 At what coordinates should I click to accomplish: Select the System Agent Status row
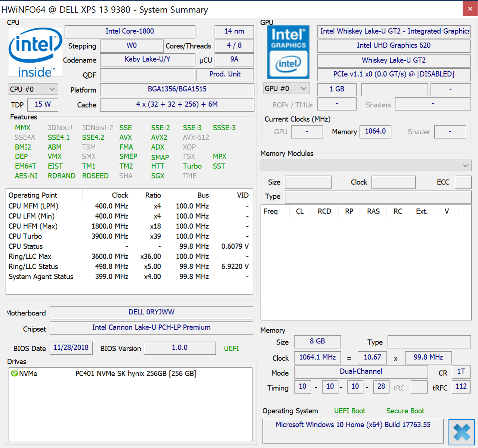[129, 277]
